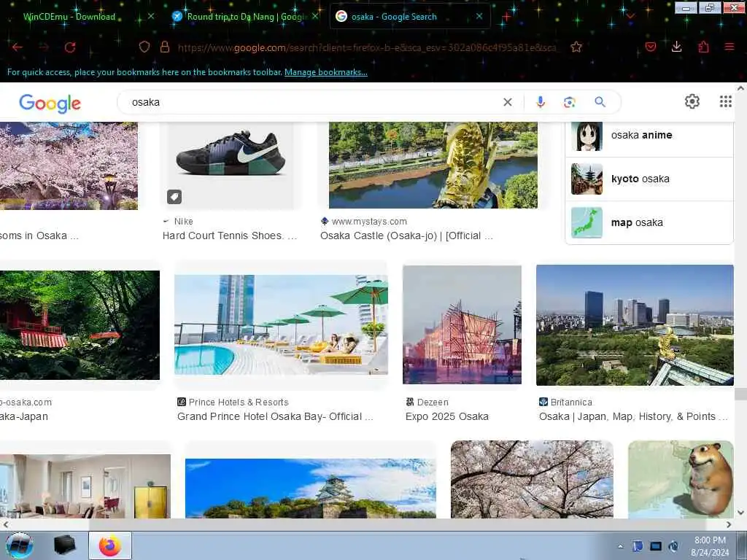Open bottom-row cherry blossom branches image

[x=532, y=479]
